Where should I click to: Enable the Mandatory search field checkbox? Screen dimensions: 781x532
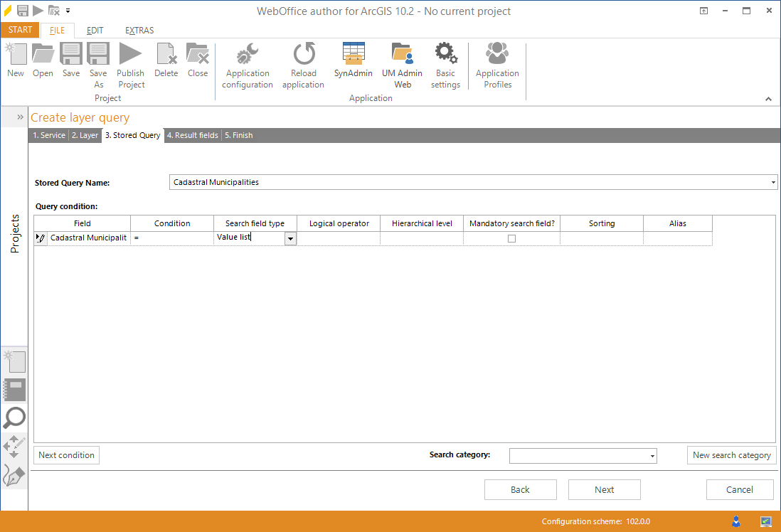(511, 238)
